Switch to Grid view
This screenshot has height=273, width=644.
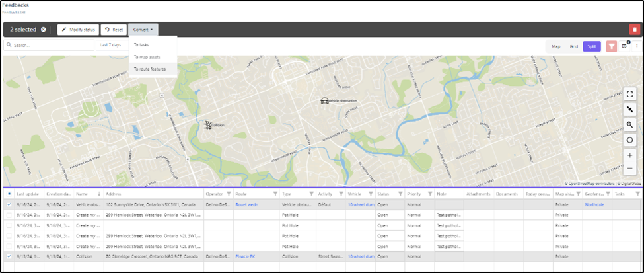coord(574,46)
